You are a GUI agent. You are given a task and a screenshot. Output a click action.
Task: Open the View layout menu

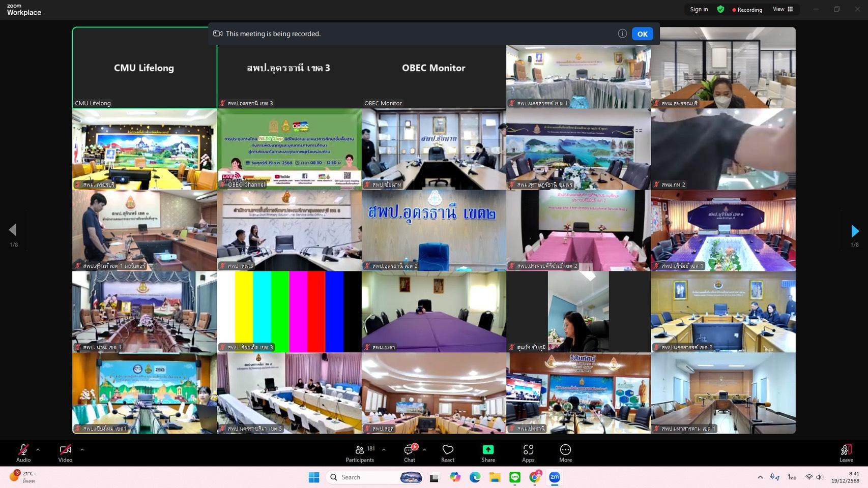783,9
